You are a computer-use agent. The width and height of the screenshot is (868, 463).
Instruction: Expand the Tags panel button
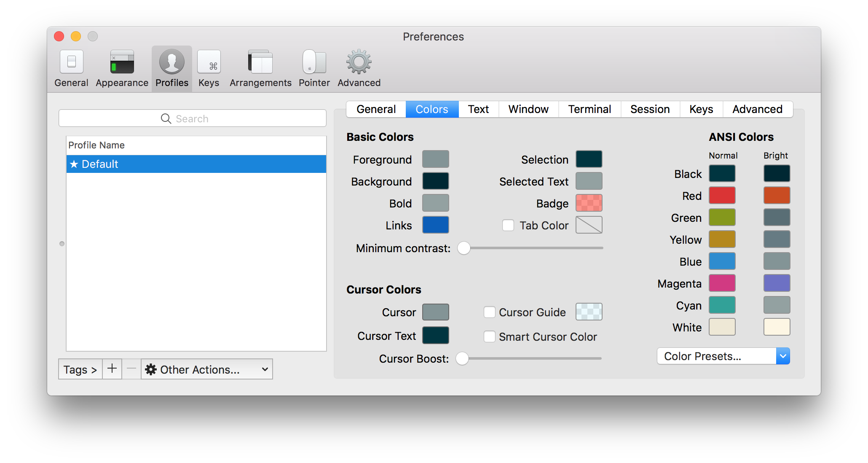pyautogui.click(x=80, y=369)
